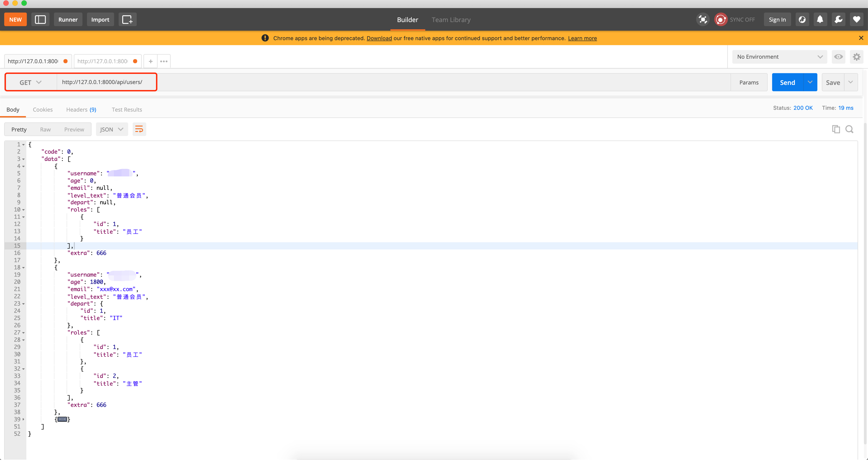Screen dimensions: 868x461
Task: Dismiss the deprecation warning banner
Action: point(861,38)
